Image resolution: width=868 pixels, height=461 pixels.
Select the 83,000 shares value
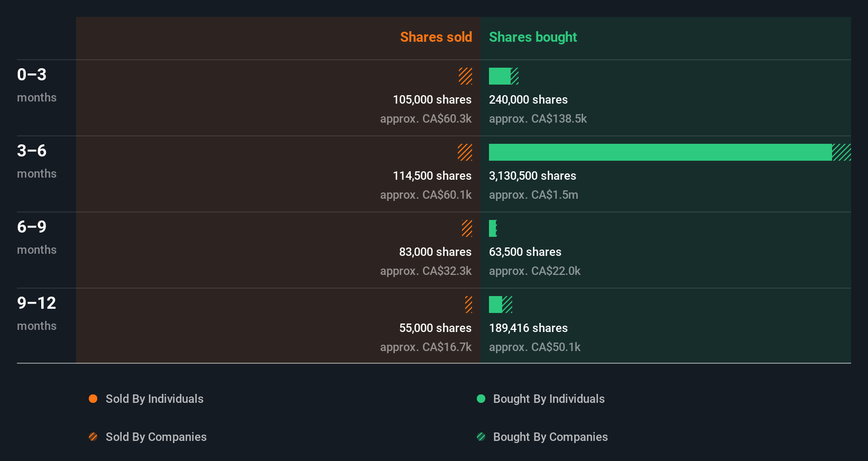click(435, 252)
